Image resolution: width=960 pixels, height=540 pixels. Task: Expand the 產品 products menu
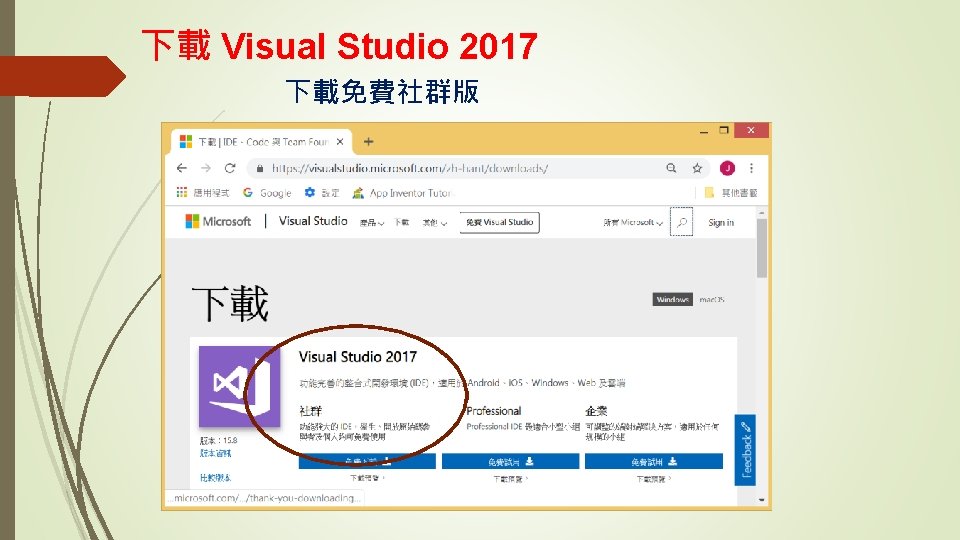click(372, 223)
